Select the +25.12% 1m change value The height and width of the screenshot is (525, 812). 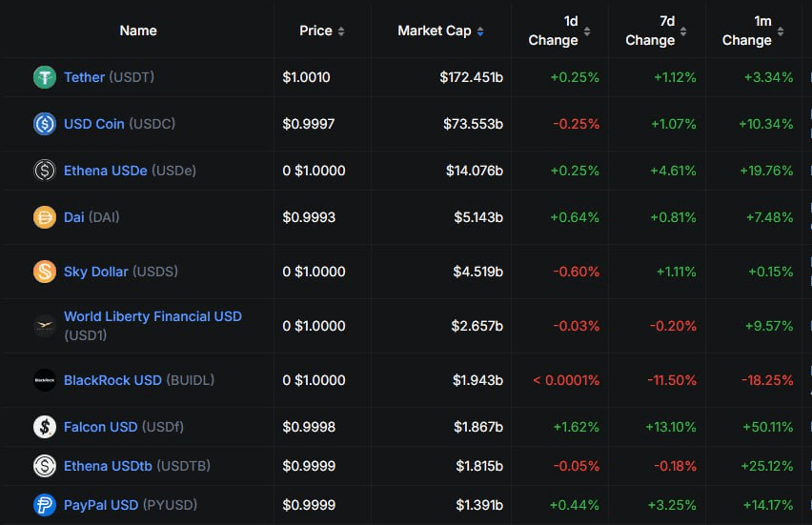767,466
